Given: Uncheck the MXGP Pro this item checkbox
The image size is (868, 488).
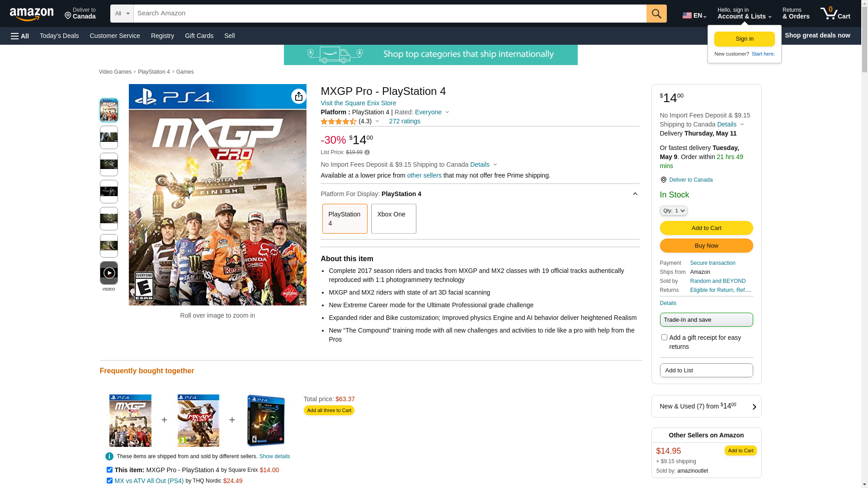Looking at the screenshot, I should tap(109, 470).
